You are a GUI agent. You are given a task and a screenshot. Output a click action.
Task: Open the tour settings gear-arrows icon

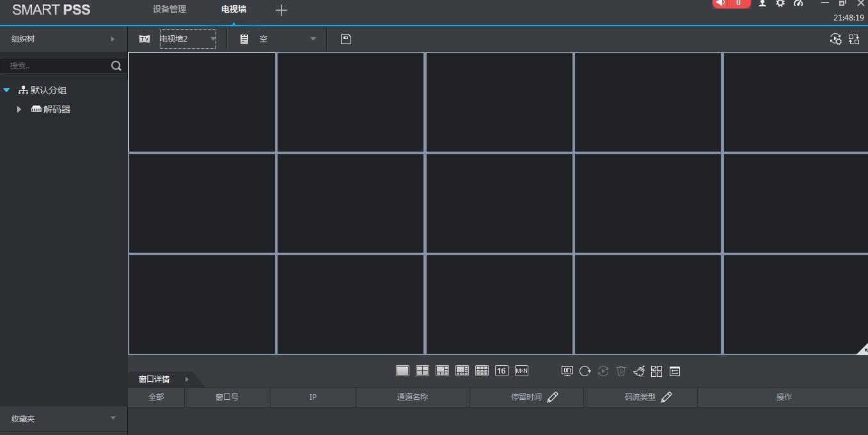835,39
